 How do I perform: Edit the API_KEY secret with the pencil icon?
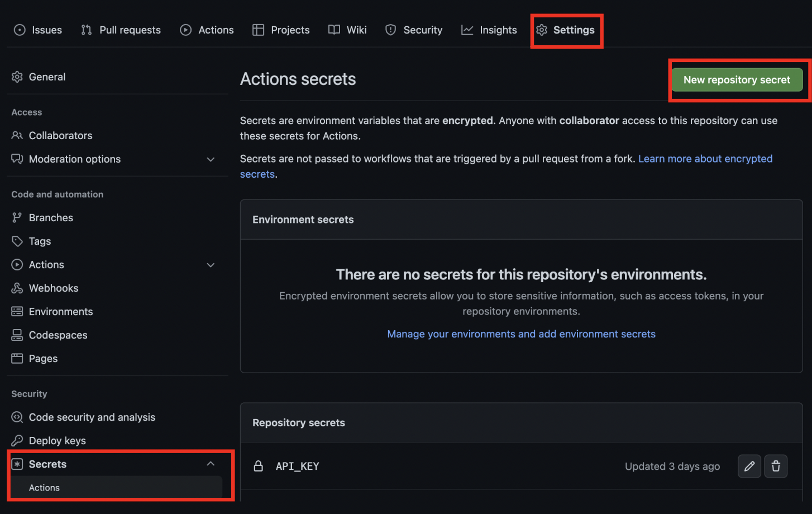tap(749, 466)
